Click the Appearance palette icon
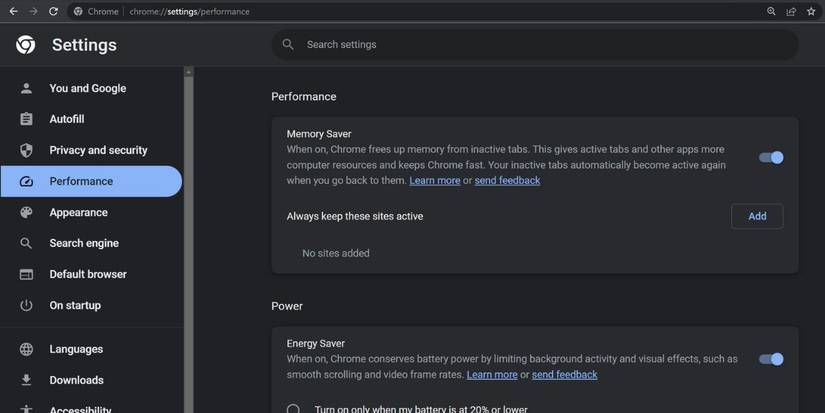This screenshot has width=825, height=413. 27,212
